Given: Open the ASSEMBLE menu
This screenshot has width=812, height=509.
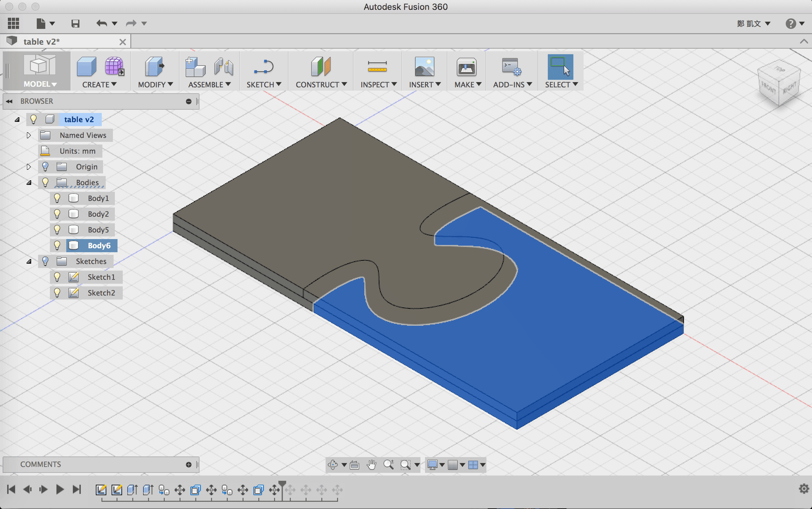Looking at the screenshot, I should [209, 84].
